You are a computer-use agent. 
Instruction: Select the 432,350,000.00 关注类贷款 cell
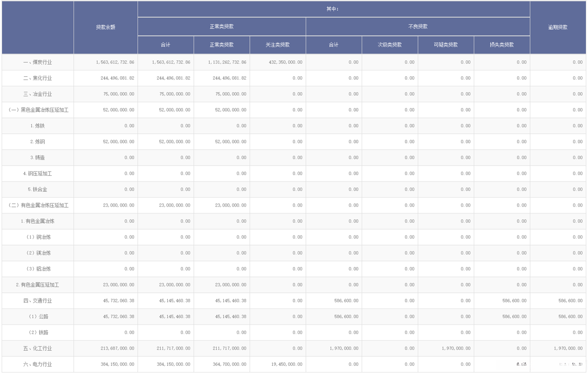click(284, 62)
